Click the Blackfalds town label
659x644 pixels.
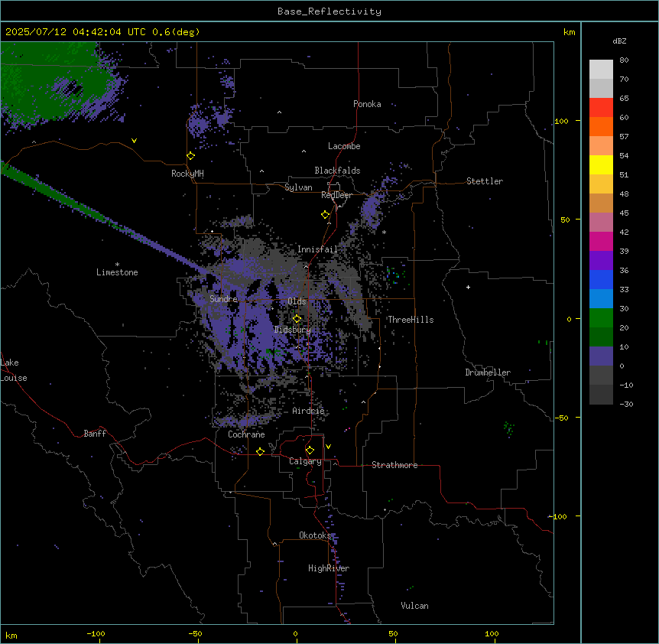(337, 171)
